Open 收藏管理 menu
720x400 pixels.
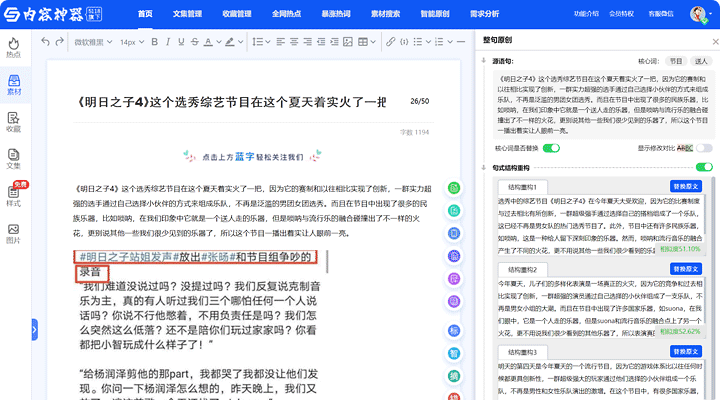pos(236,14)
